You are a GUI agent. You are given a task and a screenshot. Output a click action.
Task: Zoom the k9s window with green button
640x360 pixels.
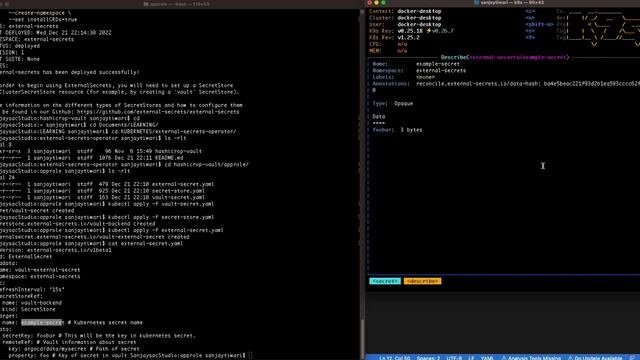click(x=383, y=2)
